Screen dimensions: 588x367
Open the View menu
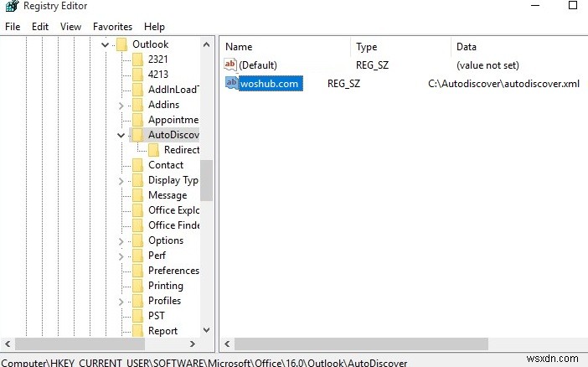click(70, 27)
